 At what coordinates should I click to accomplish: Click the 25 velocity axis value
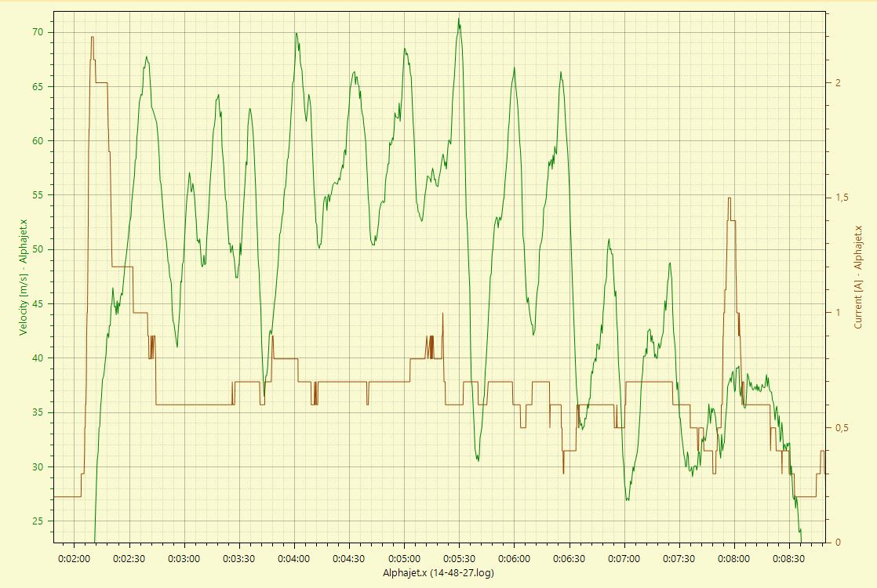click(38, 521)
